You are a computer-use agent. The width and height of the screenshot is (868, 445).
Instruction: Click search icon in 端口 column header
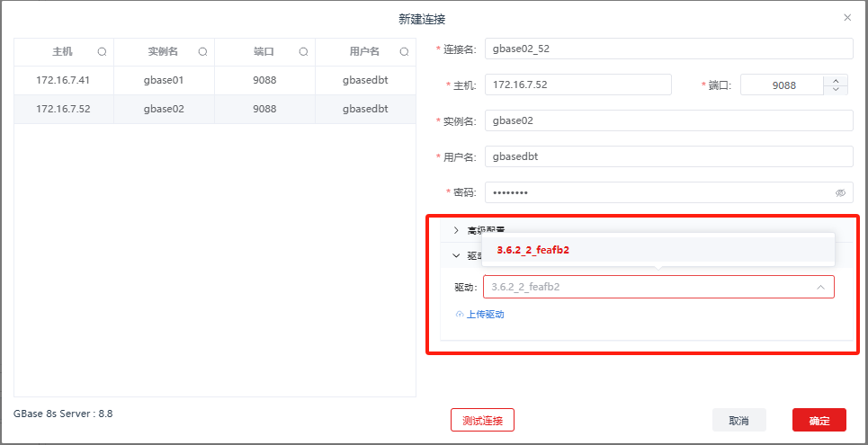[303, 52]
